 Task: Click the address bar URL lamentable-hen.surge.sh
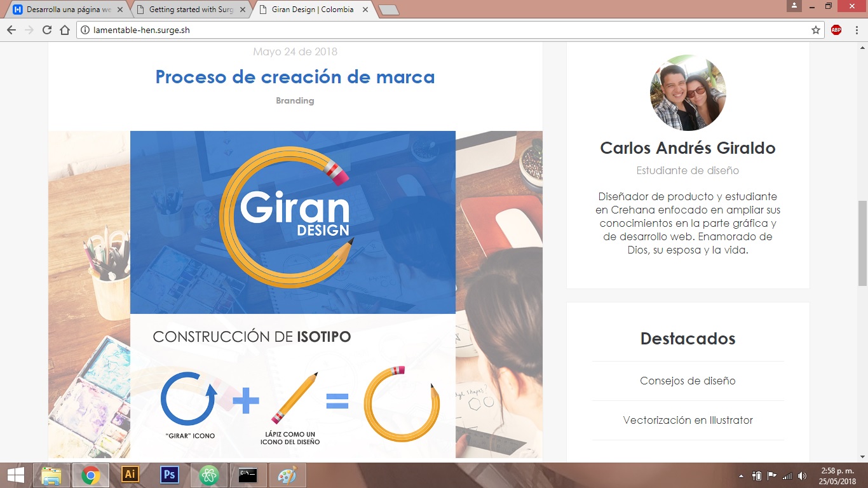[141, 30]
